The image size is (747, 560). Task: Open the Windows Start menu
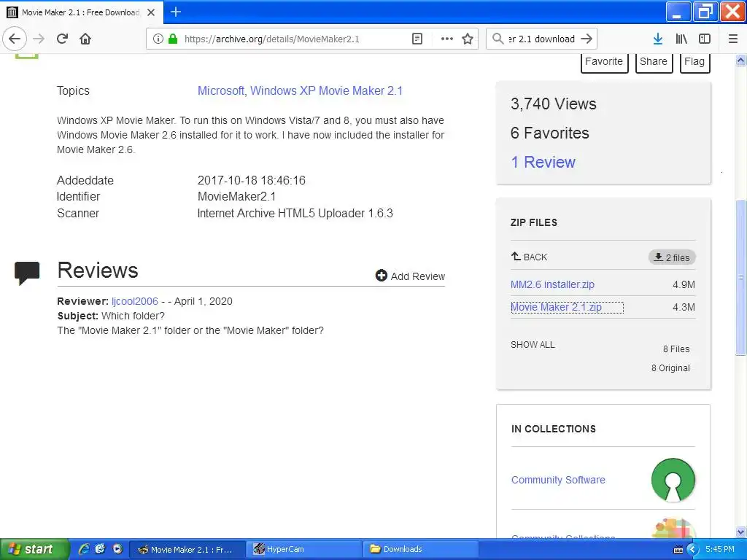coord(34,549)
